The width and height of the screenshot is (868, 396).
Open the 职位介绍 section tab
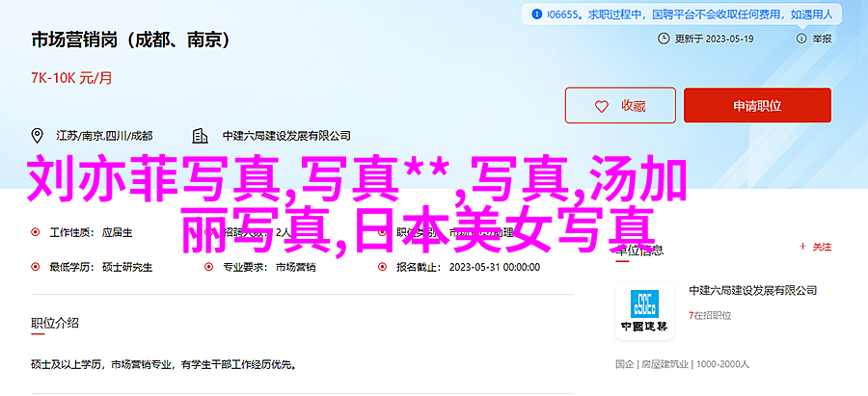55,323
